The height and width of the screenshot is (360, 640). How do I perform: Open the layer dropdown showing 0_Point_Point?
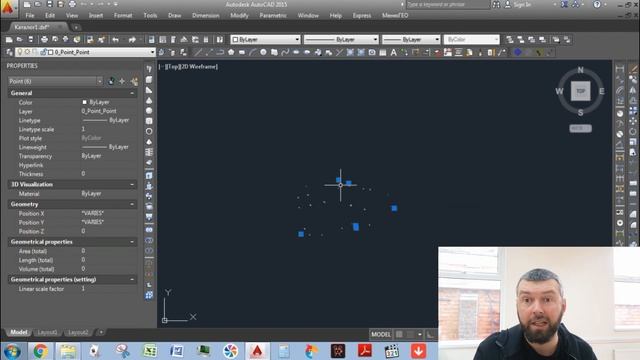coord(85,52)
